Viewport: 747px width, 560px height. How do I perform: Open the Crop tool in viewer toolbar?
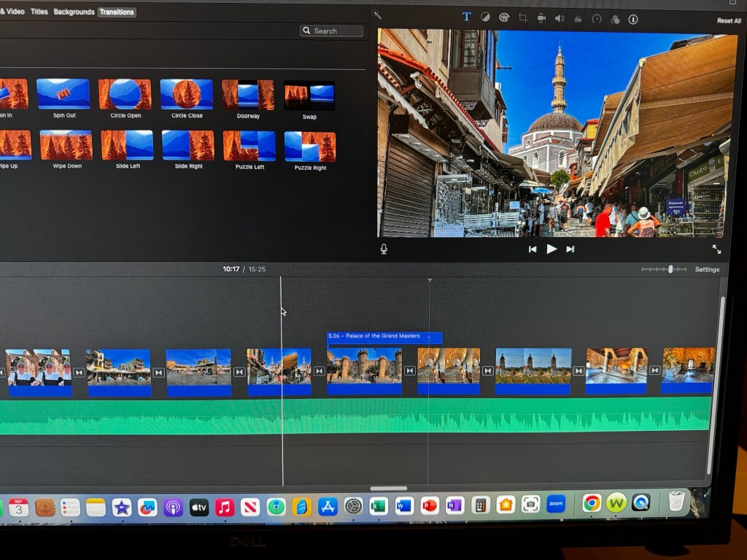pos(522,18)
